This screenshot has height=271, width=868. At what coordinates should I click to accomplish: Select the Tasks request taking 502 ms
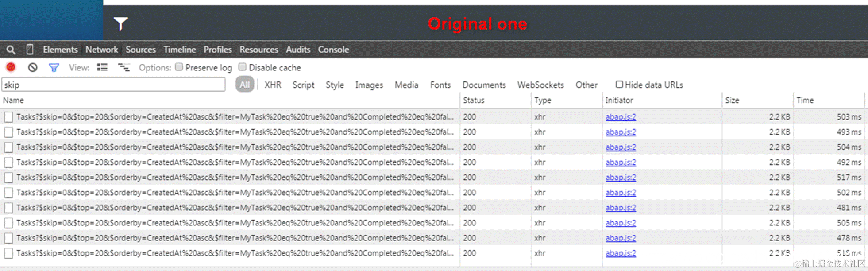click(432, 193)
